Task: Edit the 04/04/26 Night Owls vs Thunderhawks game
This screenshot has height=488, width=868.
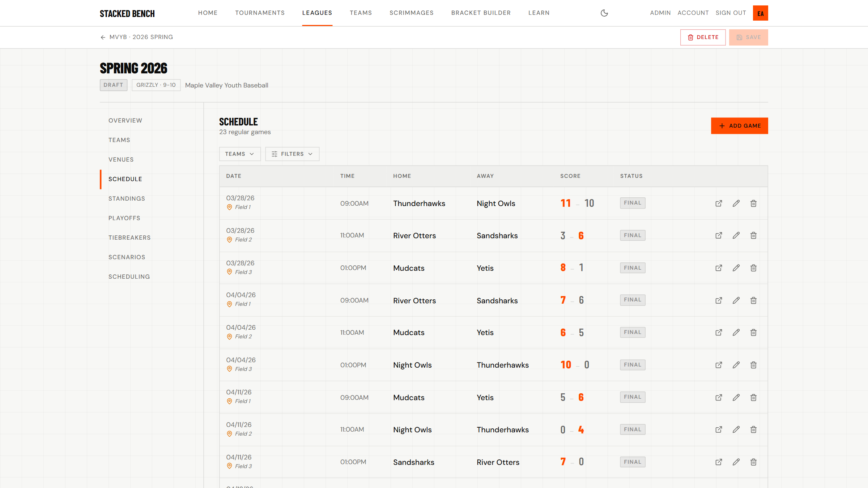Action: (736, 365)
